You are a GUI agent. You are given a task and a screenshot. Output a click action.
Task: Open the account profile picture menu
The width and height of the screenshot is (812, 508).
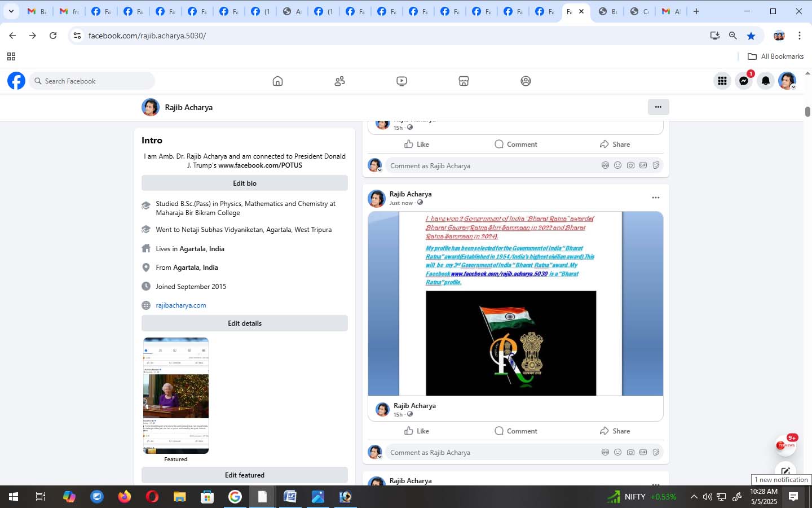[787, 81]
